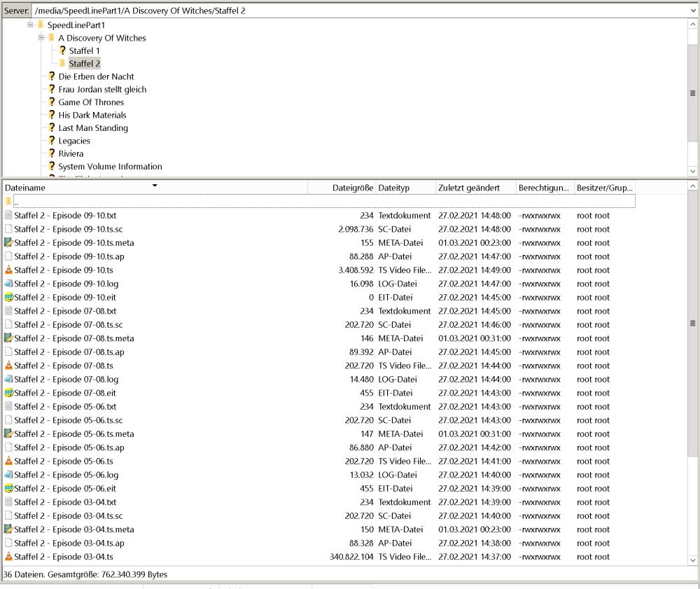This screenshot has width=700, height=589.
Task: Click VLC cone icon of Episode 09-10.ts
Action: (8, 270)
